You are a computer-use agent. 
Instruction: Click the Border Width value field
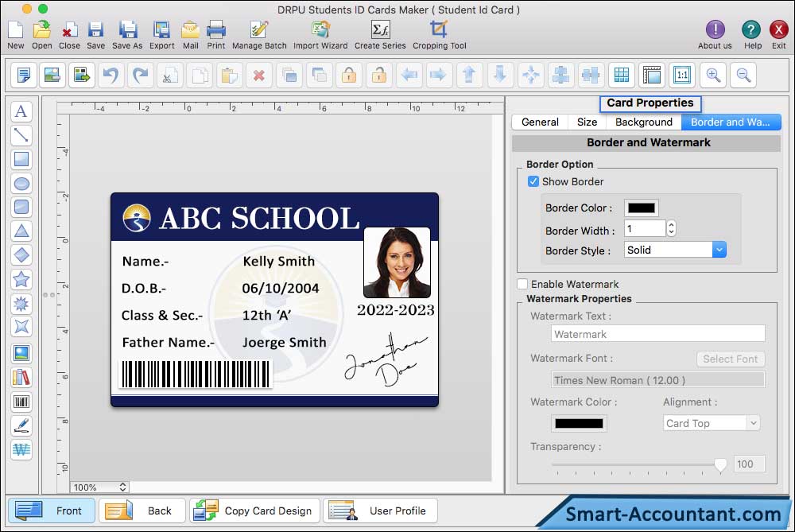coord(645,228)
